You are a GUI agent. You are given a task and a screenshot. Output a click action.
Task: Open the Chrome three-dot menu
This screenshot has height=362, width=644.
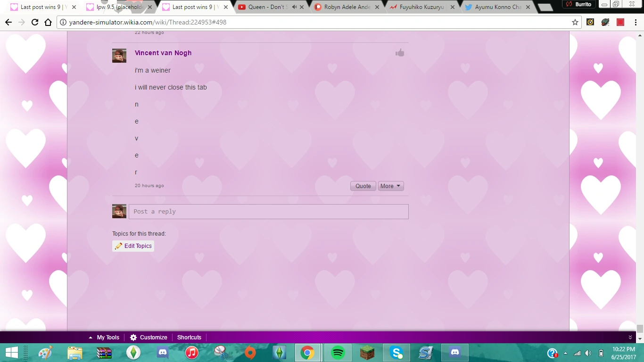[636, 22]
